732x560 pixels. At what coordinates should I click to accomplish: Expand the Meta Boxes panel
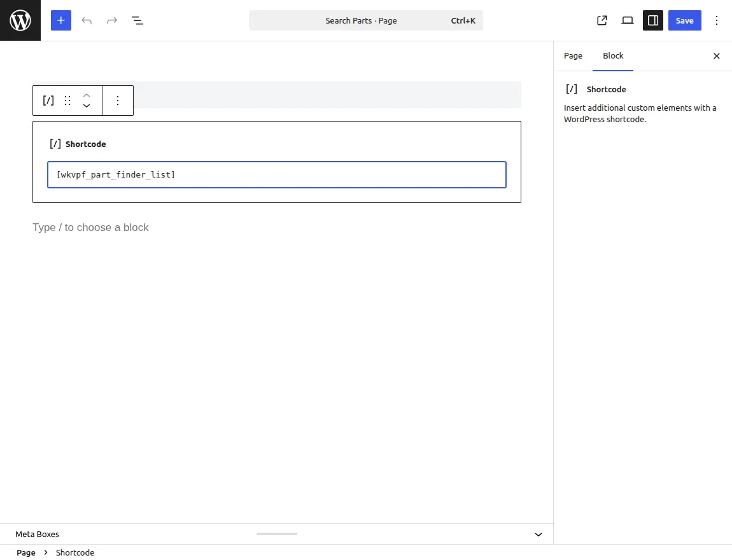tap(538, 535)
